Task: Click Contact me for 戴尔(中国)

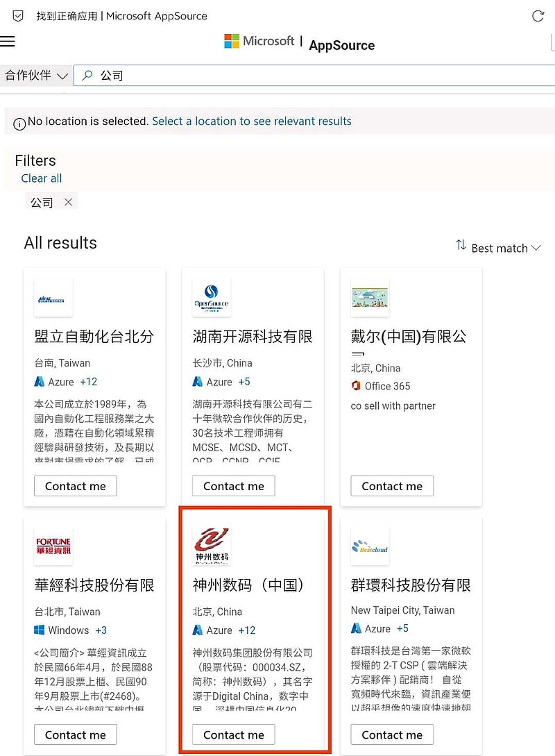Action: pyautogui.click(x=392, y=486)
